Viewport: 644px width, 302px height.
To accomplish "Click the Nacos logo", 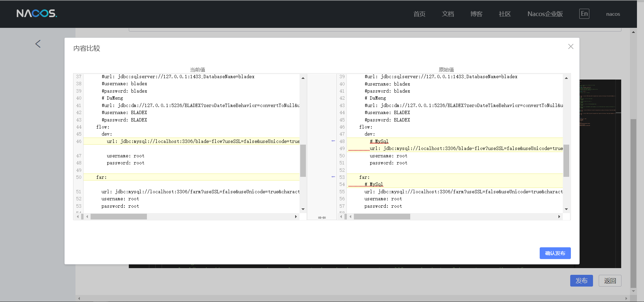I will (x=37, y=14).
